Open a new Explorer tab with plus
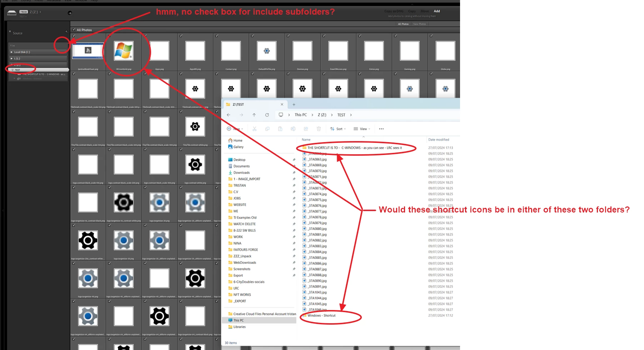 [x=294, y=105]
